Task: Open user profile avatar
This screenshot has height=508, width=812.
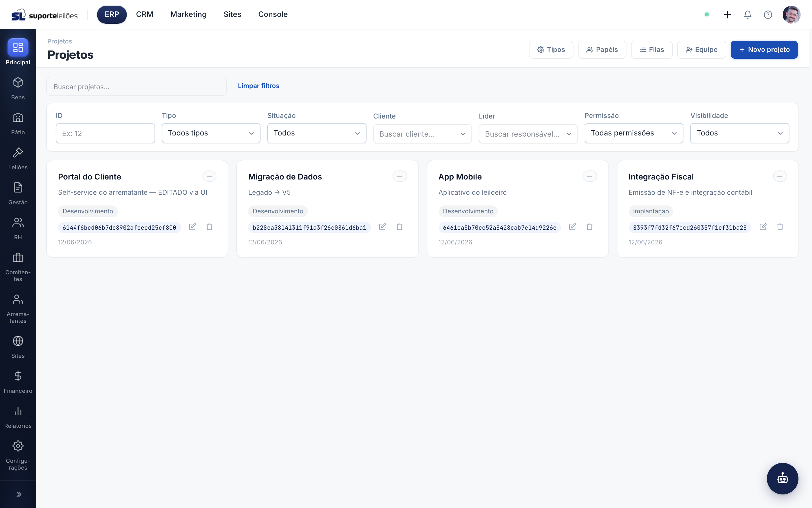Action: click(x=791, y=14)
